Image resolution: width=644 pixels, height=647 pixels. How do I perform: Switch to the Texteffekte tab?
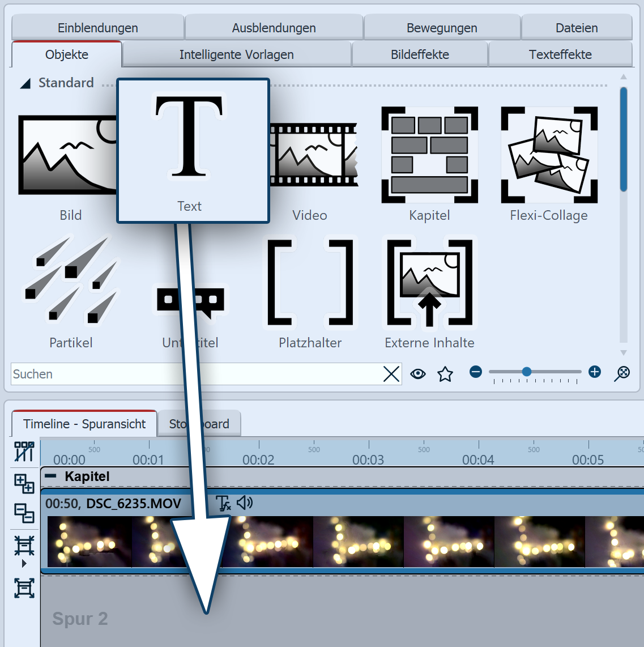pos(560,54)
